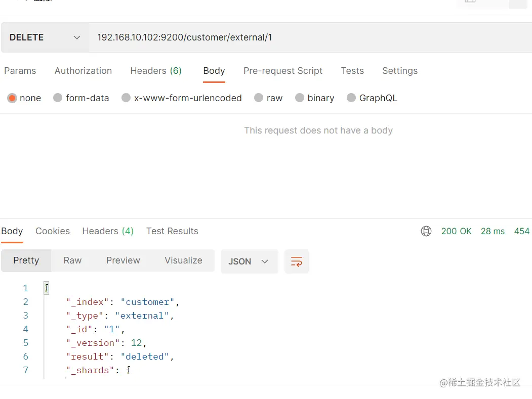Open the Pre-request Script tab
Screen dimensions: 532x399
[x=283, y=70]
